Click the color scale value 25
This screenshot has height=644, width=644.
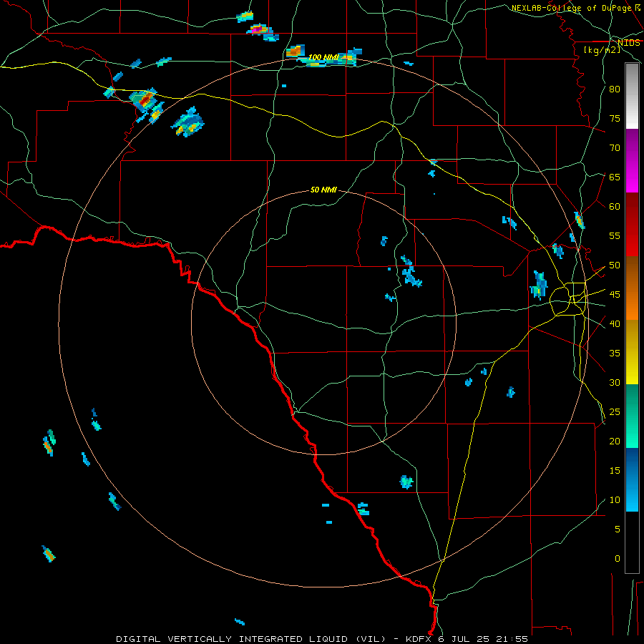615,412
